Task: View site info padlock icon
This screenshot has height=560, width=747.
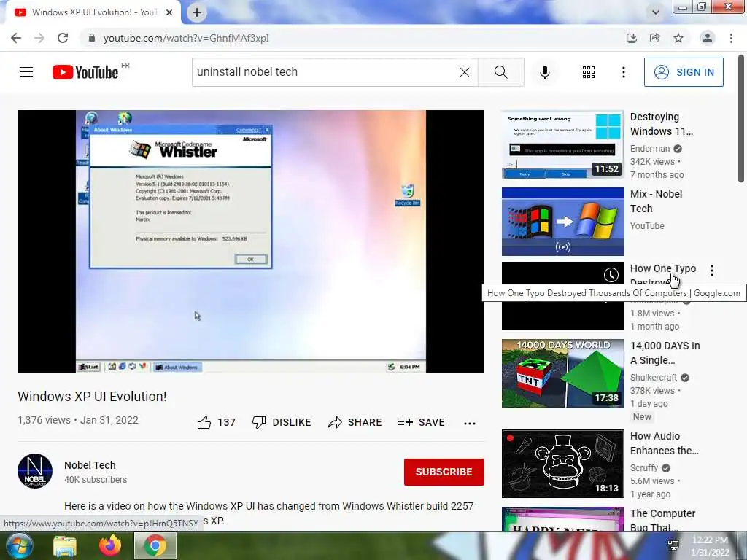Action: tap(91, 38)
